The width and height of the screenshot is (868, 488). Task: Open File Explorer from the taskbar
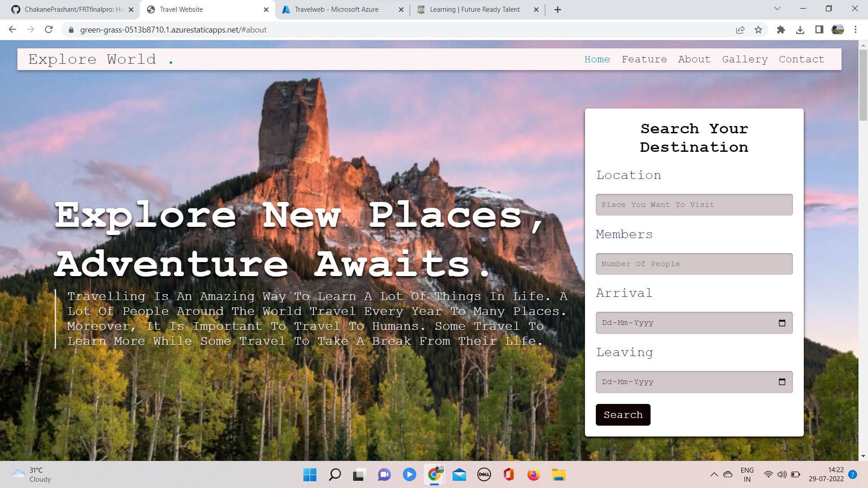[x=558, y=475]
